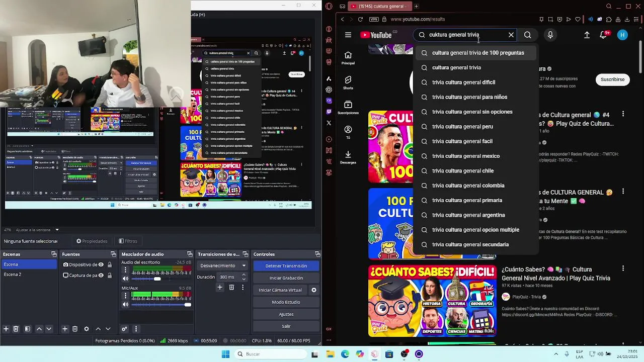Open more options on first video result

click(x=623, y=114)
